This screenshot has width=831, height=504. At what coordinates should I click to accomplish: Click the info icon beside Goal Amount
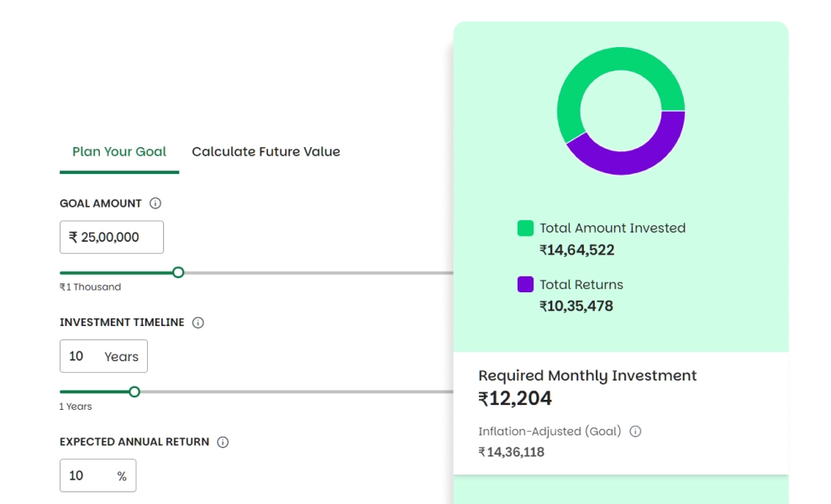click(155, 203)
